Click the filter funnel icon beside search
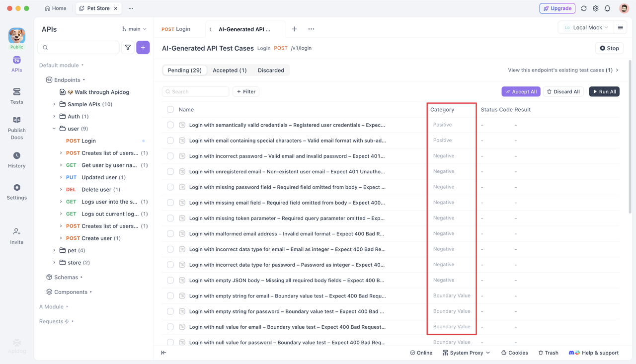 128,47
